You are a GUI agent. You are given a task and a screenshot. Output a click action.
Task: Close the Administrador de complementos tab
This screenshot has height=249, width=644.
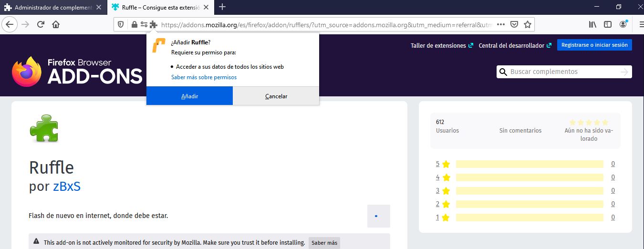click(x=99, y=7)
